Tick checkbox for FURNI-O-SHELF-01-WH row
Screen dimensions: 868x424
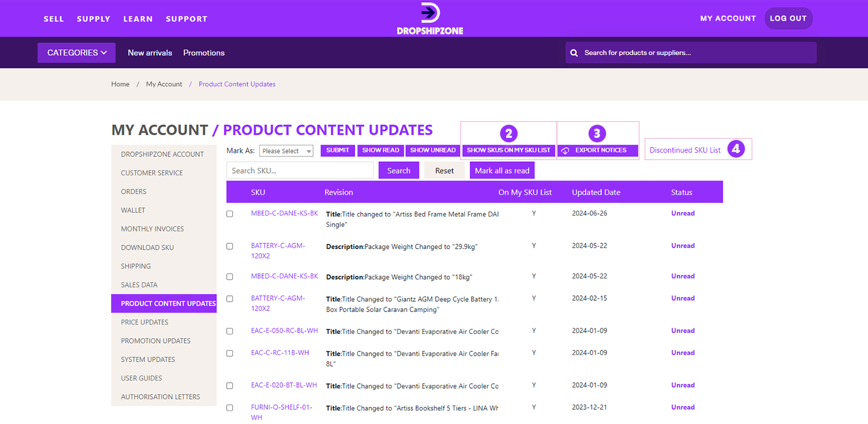(x=229, y=408)
